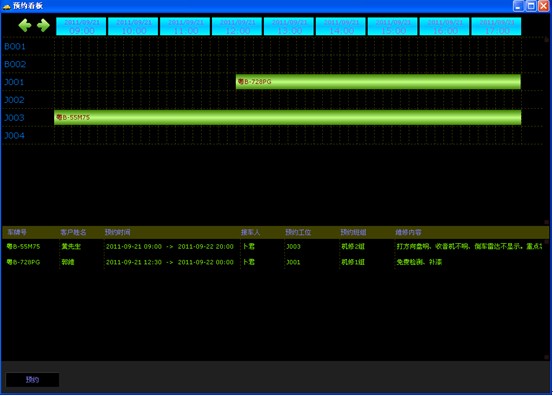Click the 预约 button at bottom

(32, 380)
